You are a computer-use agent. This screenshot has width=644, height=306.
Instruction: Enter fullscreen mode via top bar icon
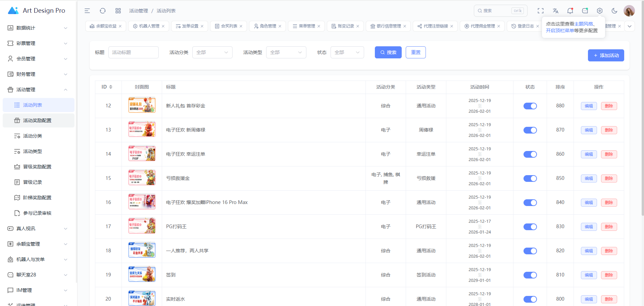[540, 11]
